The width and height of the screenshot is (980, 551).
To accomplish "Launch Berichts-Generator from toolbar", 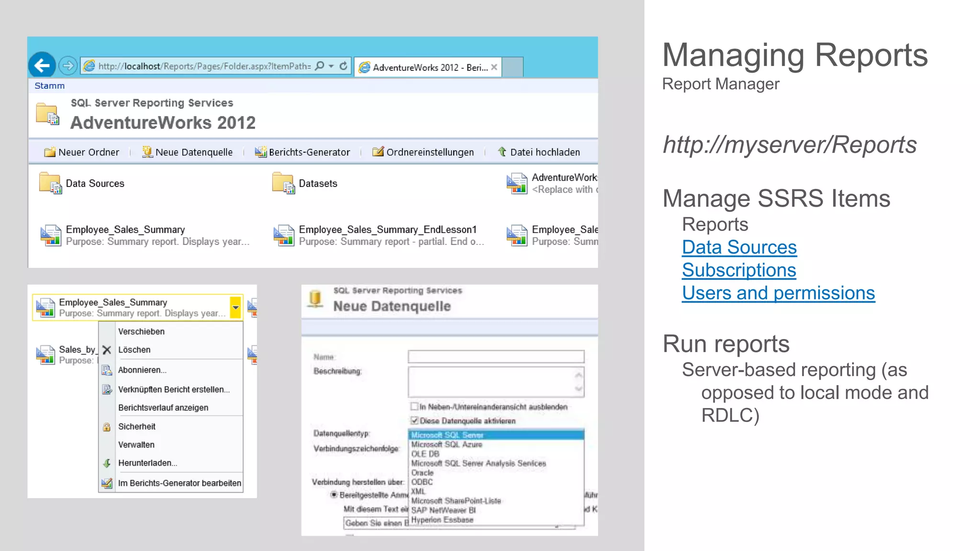I will 302,152.
